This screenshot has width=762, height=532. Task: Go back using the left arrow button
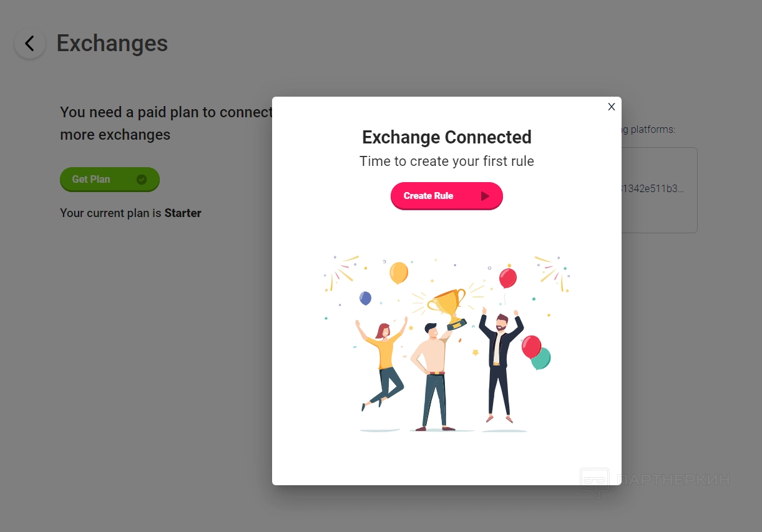click(x=29, y=44)
